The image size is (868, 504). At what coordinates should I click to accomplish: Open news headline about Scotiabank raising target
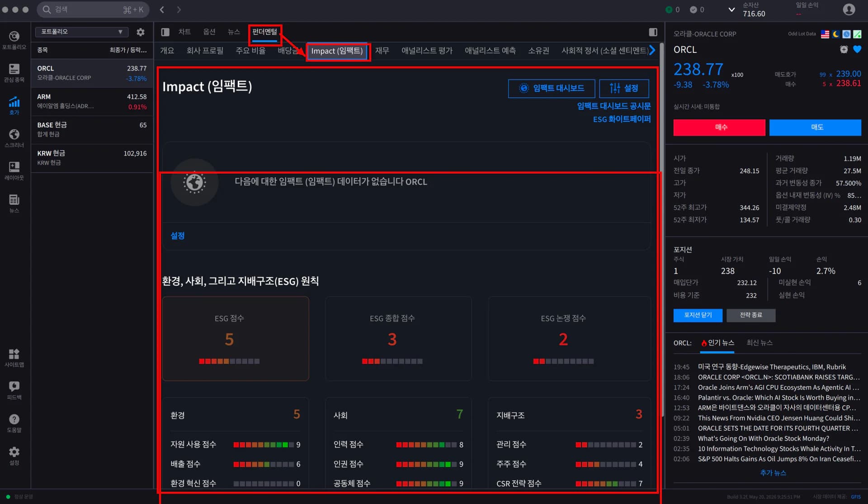(x=778, y=377)
